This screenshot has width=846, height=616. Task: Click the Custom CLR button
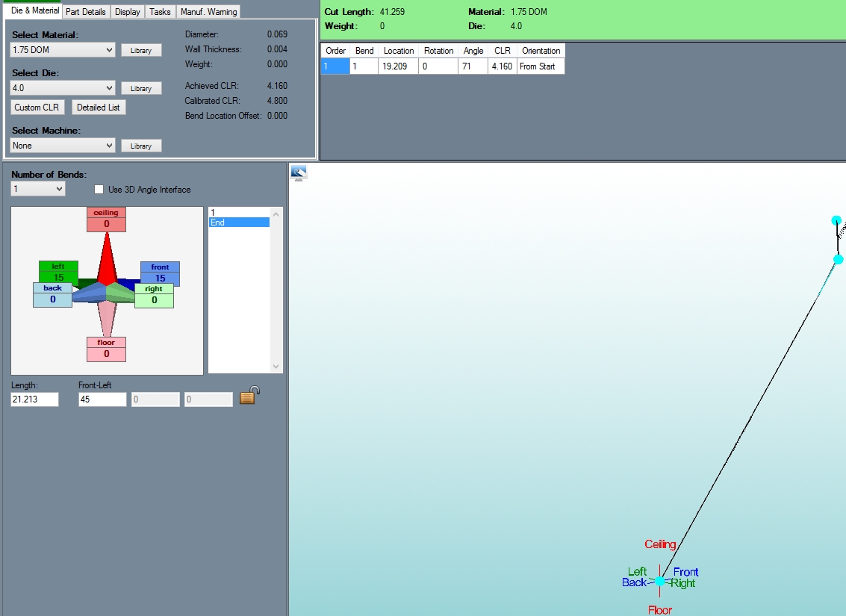click(x=37, y=108)
